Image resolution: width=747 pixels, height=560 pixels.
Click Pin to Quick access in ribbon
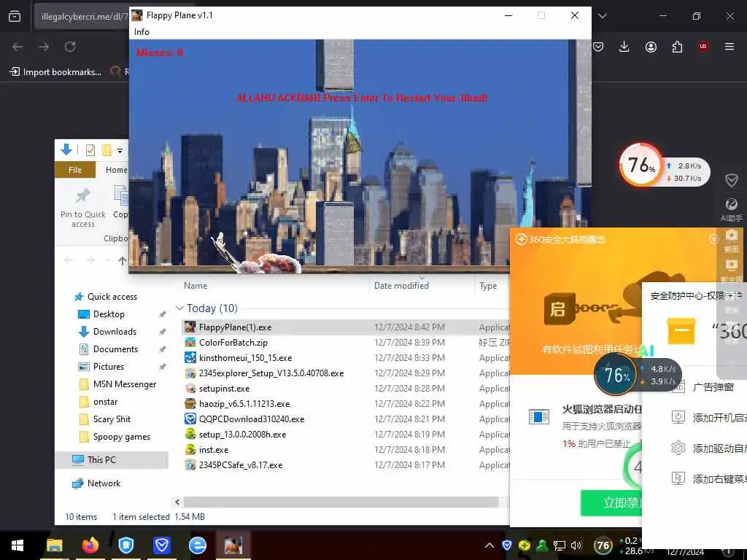83,208
